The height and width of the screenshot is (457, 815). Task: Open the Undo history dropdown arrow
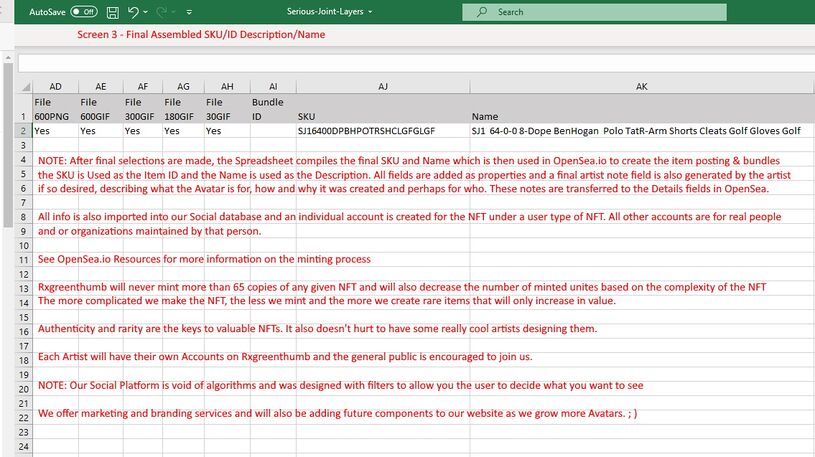tap(146, 12)
